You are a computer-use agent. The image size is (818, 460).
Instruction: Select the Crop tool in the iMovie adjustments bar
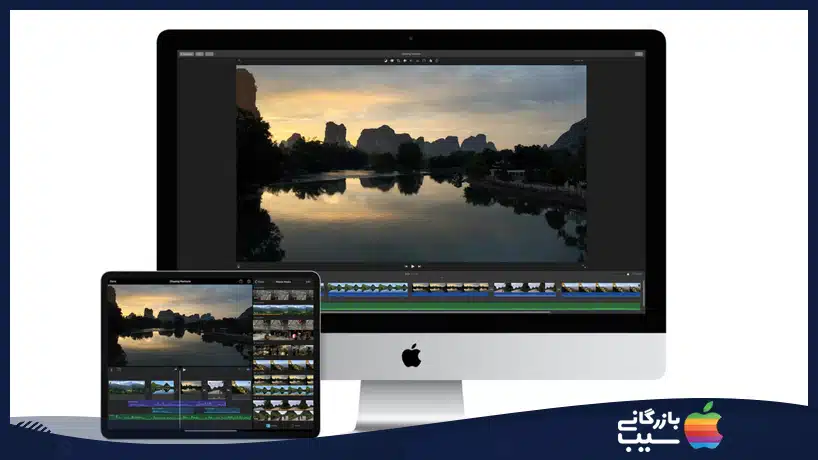(398, 61)
